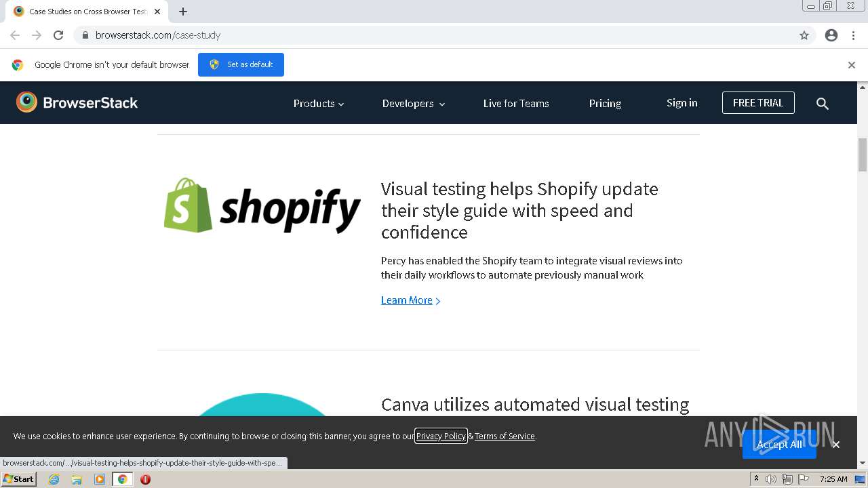Viewport: 868px width, 488px height.
Task: Start the FREE TRIAL
Action: coord(758,102)
